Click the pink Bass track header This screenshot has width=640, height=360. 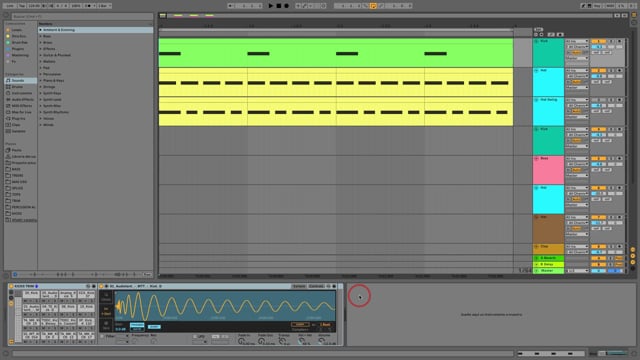point(548,170)
